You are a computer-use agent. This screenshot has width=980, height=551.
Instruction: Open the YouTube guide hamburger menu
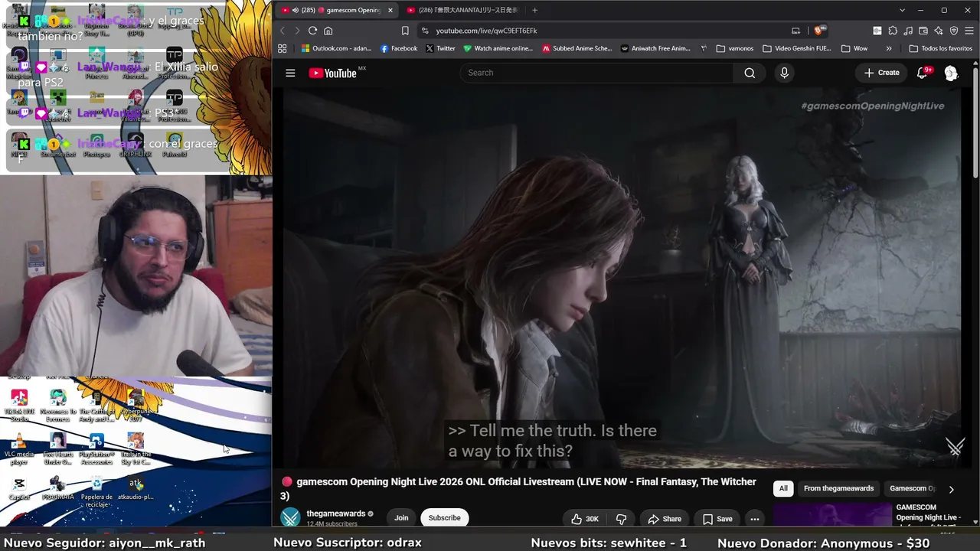[x=290, y=73]
